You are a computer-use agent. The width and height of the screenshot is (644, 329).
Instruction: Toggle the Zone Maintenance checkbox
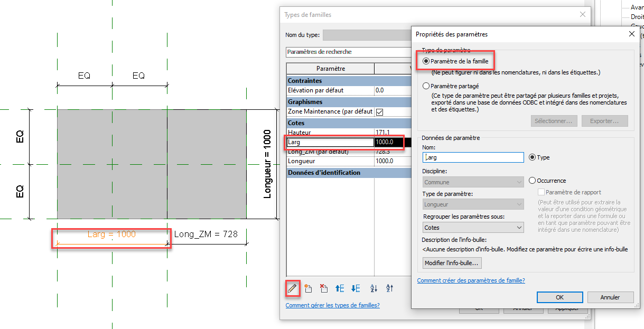tap(379, 112)
